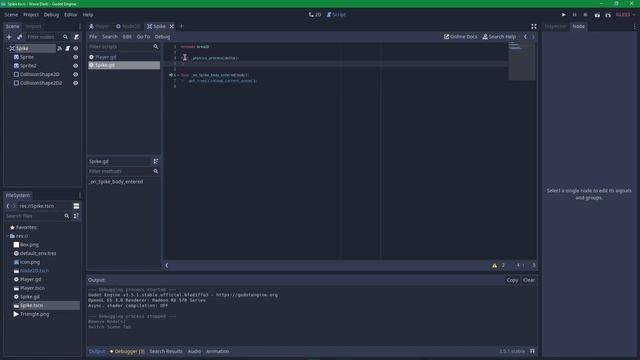Switch to the Inspector tab
The height and width of the screenshot is (360, 640).
point(555,26)
